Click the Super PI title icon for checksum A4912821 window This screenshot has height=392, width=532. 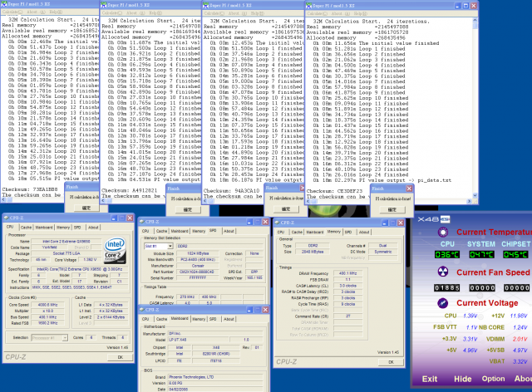pos(103,5)
